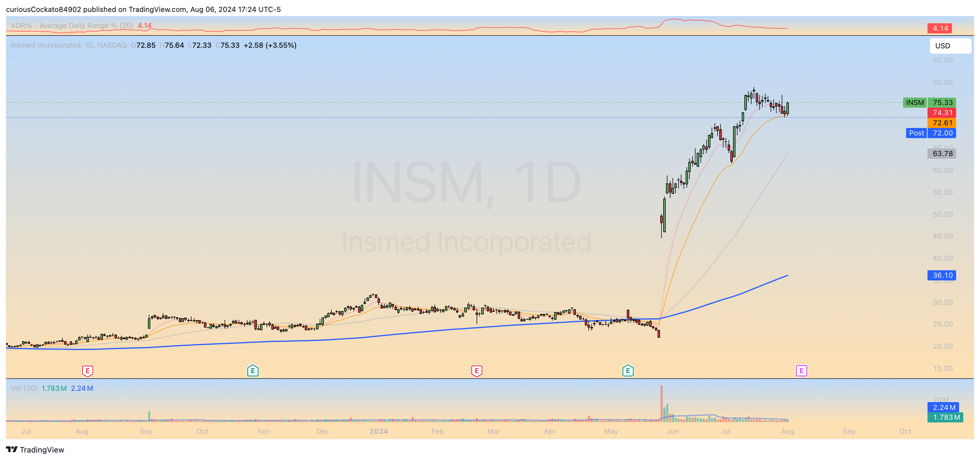
Task: Click the red 74.31 price label
Action: (x=942, y=113)
